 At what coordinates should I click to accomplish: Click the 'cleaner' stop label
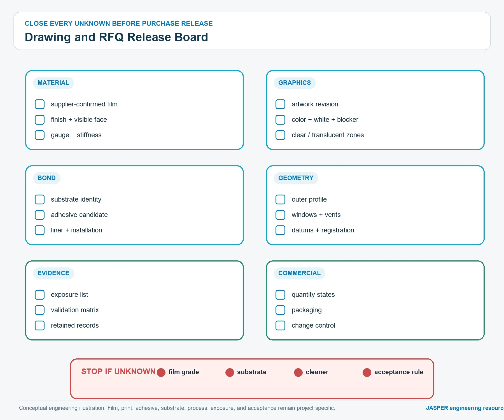[317, 372]
